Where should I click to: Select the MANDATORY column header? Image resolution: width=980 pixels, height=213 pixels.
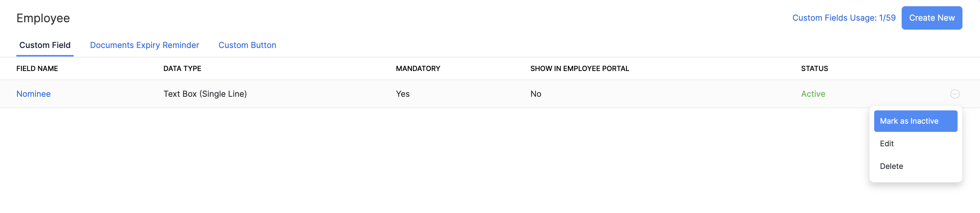tap(418, 69)
